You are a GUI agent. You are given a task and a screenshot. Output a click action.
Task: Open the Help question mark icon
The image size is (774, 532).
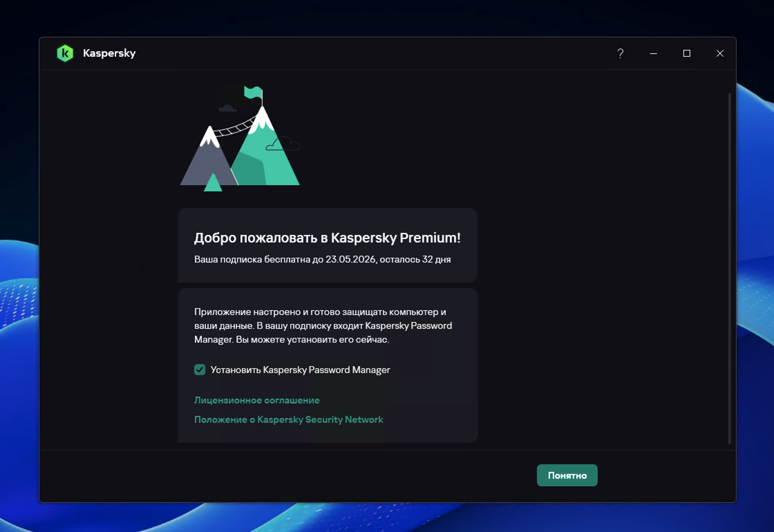click(620, 54)
